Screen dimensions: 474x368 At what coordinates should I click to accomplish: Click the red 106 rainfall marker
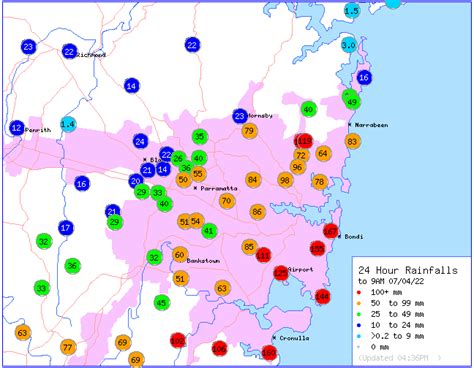[x=219, y=349]
